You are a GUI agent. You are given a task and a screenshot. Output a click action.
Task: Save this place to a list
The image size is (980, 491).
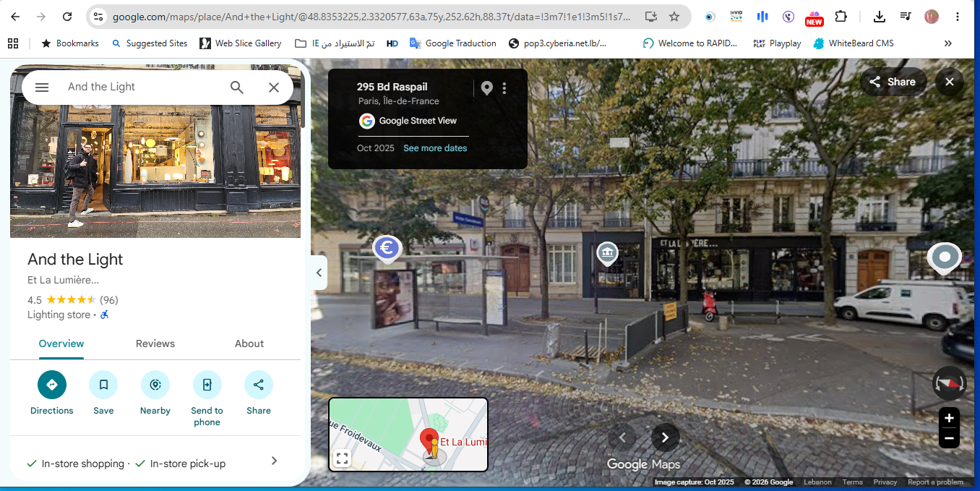(x=103, y=385)
